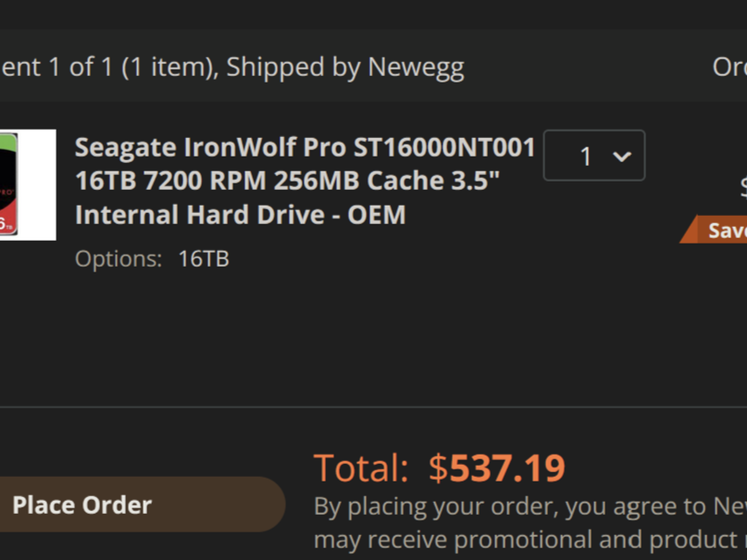747x560 pixels.
Task: Open the Seagate IronWolf Pro ST16000NT001 product link
Action: (x=305, y=148)
